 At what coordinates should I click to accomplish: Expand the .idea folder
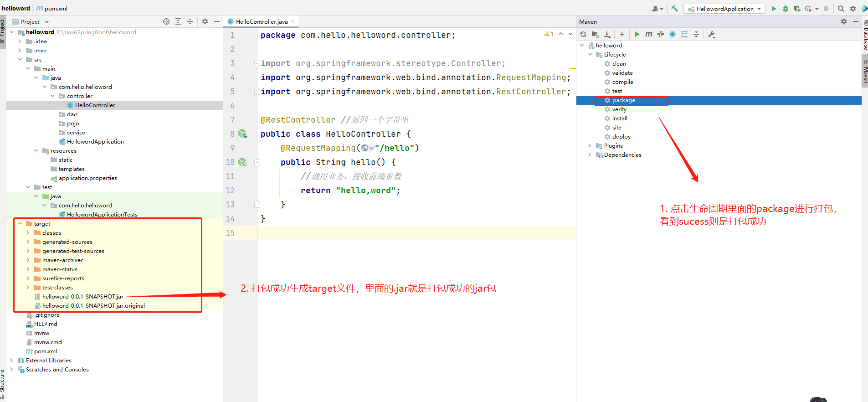pos(20,41)
